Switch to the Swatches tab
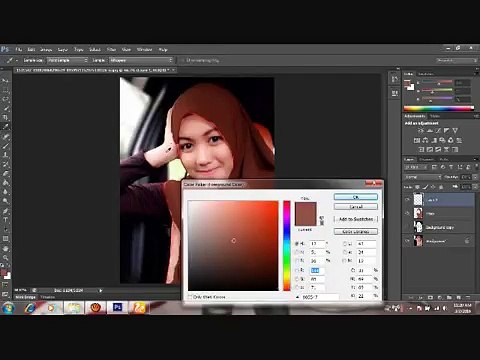This screenshot has width=480, height=360. click(x=426, y=74)
